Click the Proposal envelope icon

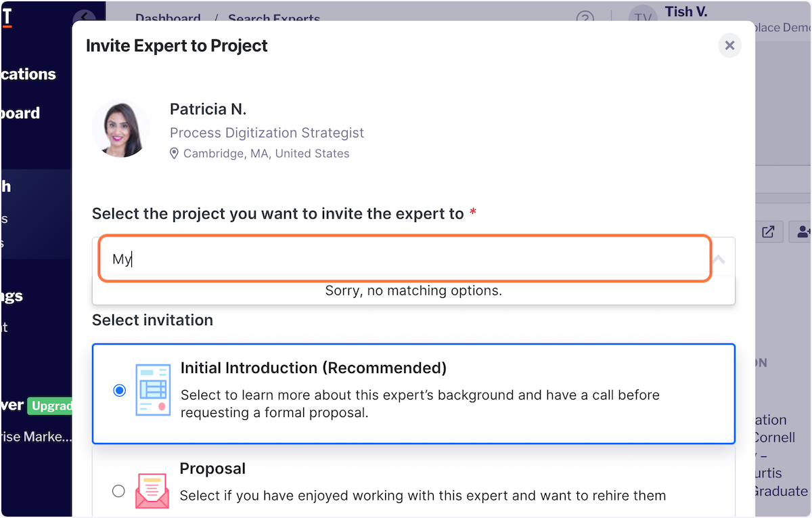(152, 491)
